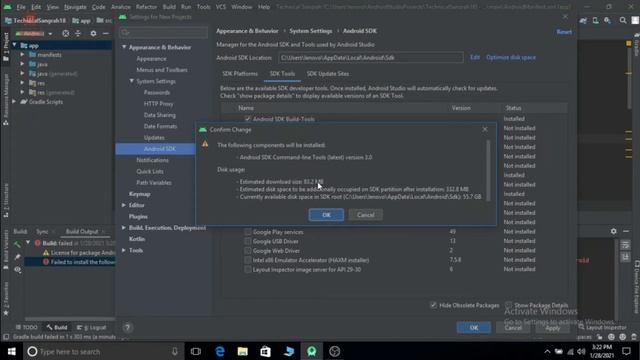This screenshot has width=640, height=360.
Task: Click the Build tool window gear icon
Action: pos(613,231)
